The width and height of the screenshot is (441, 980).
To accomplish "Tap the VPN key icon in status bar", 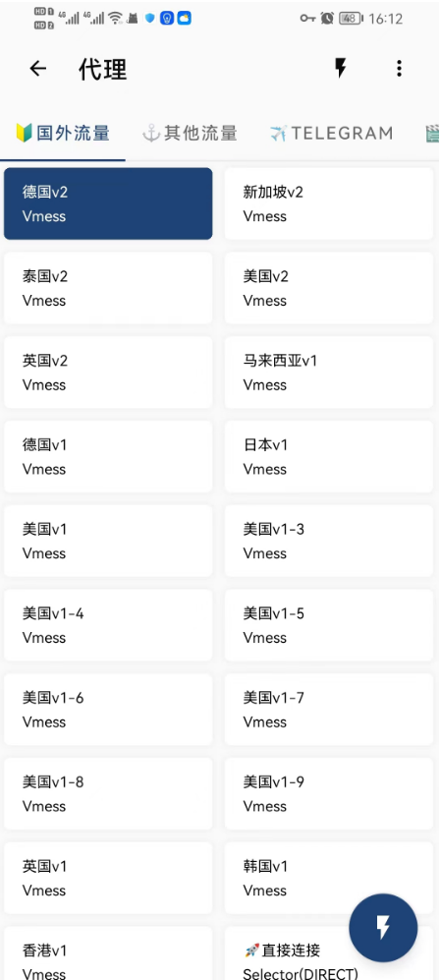I will click(307, 18).
